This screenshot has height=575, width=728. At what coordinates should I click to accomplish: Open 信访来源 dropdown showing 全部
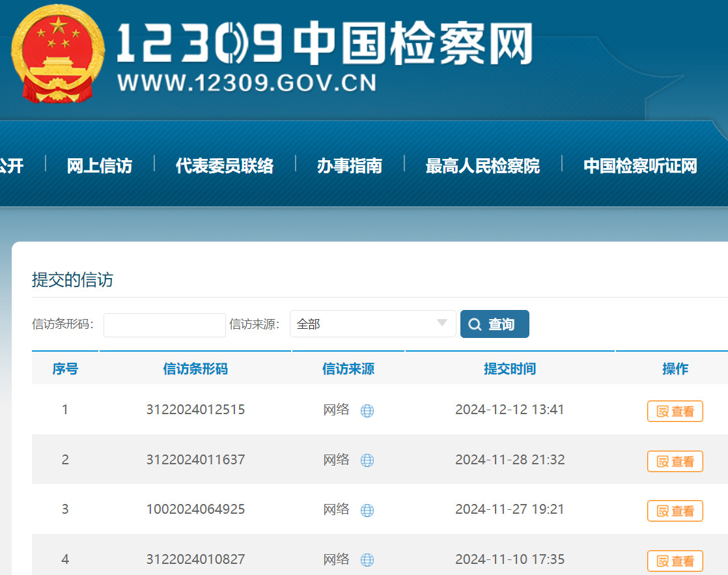[x=372, y=324]
